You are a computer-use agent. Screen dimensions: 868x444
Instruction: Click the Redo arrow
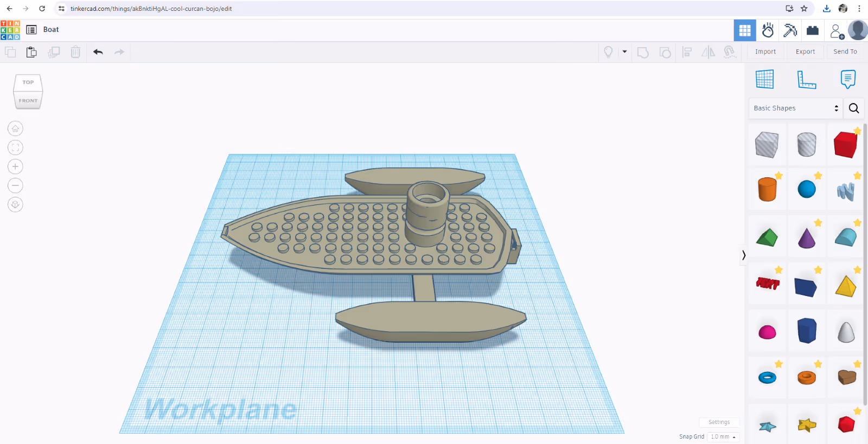119,52
